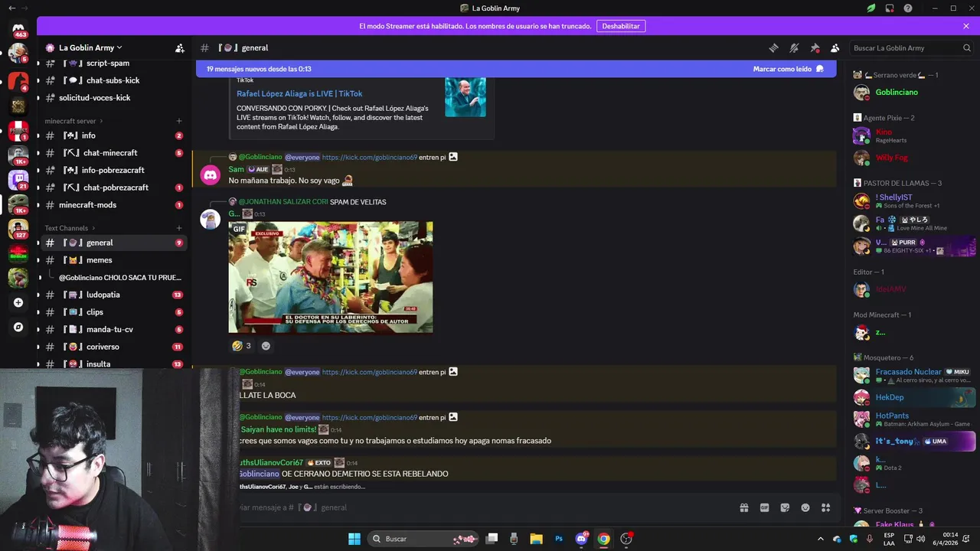Open File Explorer from the taskbar
This screenshot has width=980, height=551.
coord(536,539)
